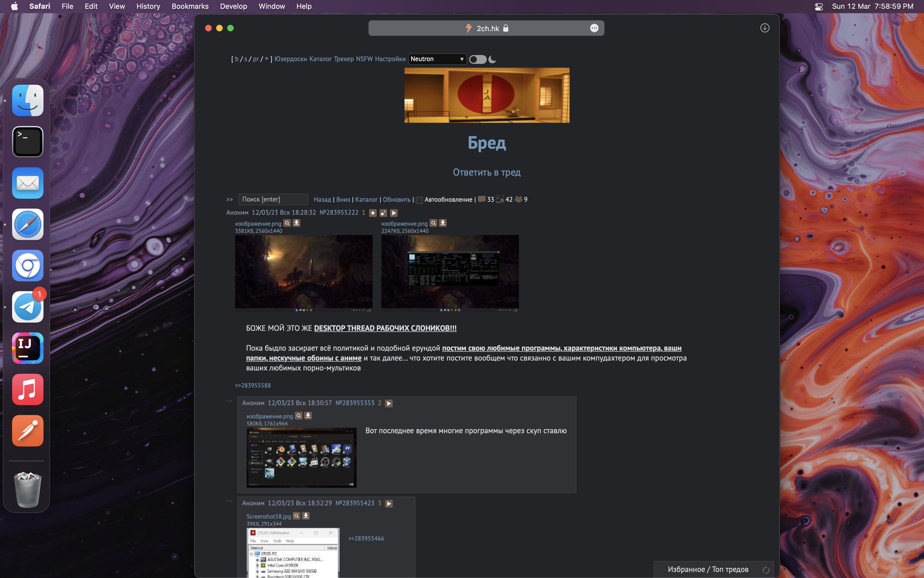Go to the /b/ board link
Image resolution: width=924 pixels, height=578 pixels.
pos(237,59)
